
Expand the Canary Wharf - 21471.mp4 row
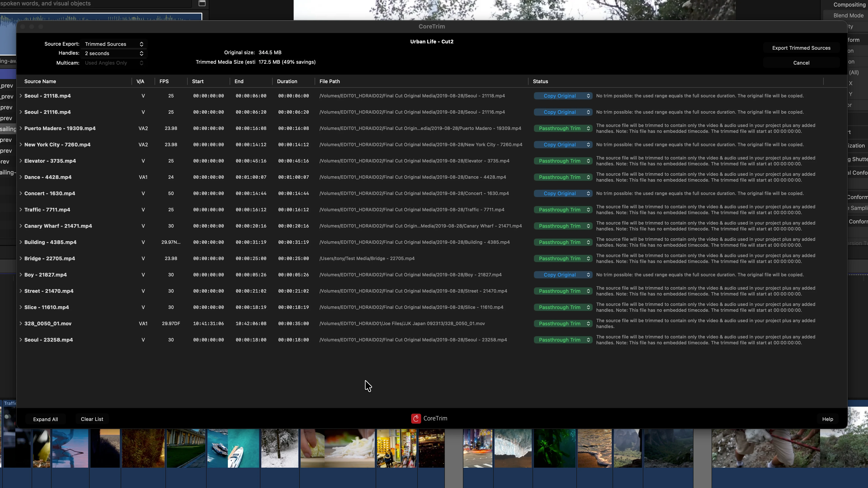[21, 226]
